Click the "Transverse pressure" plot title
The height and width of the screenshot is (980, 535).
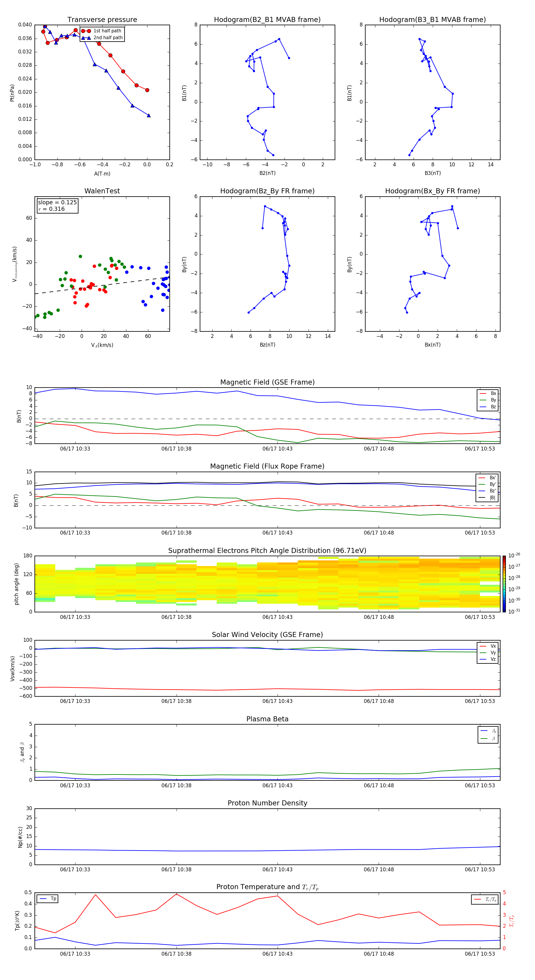(102, 20)
